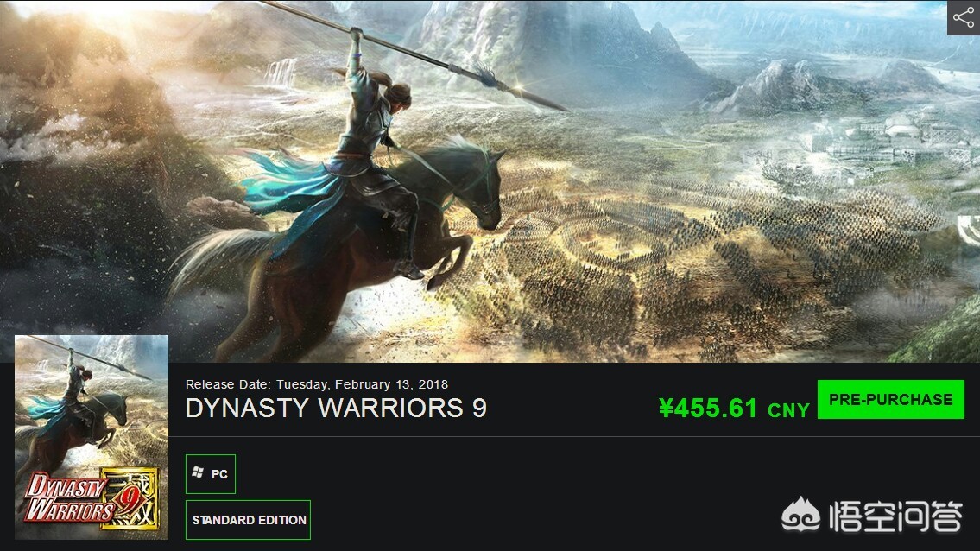This screenshot has height=551, width=980.
Task: Click the white element at the banner's right edge
Action: 970,230
